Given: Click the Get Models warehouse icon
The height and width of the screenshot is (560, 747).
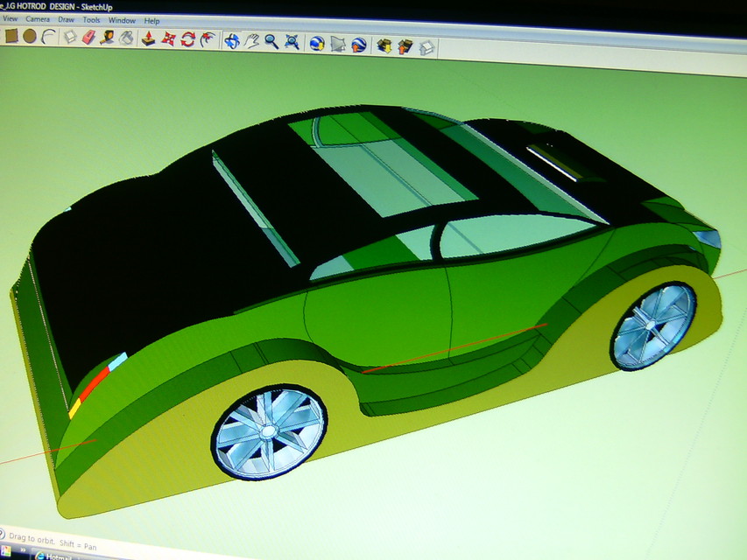Looking at the screenshot, I should 384,44.
